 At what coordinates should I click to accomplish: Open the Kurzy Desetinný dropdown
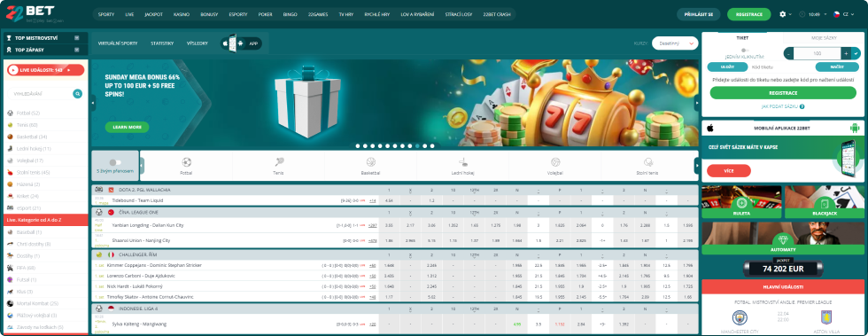pos(675,43)
